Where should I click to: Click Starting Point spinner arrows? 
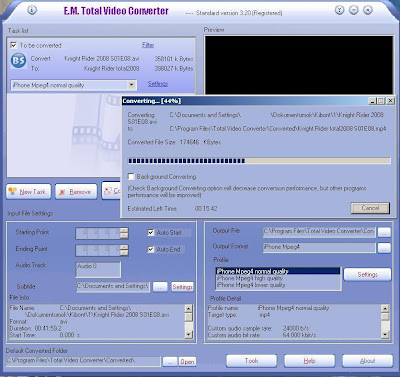124,233
